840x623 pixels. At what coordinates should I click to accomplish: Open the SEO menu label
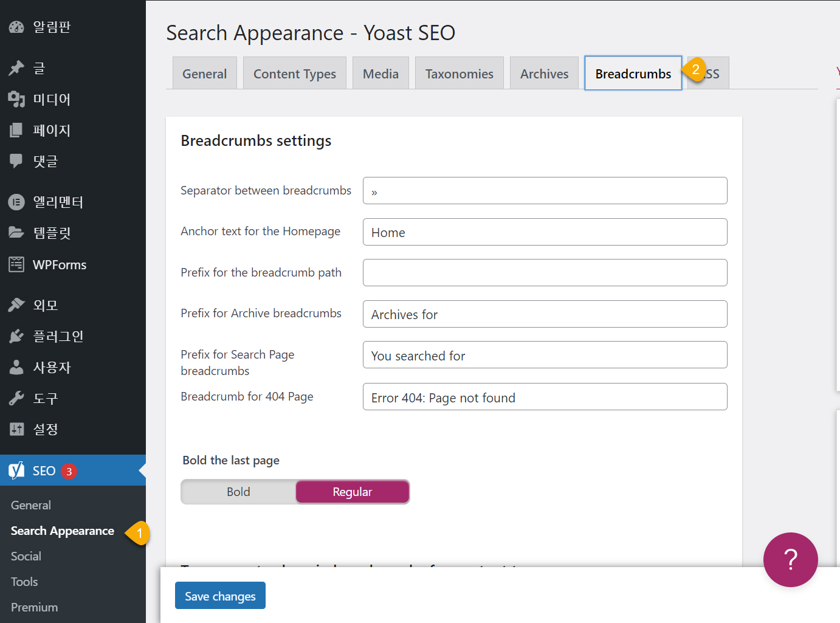click(44, 470)
